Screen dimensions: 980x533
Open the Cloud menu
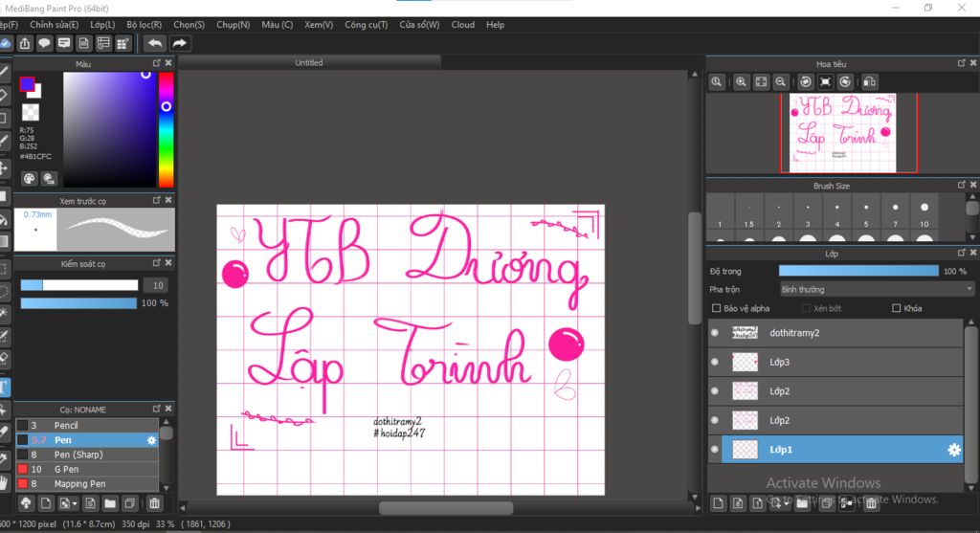click(463, 24)
